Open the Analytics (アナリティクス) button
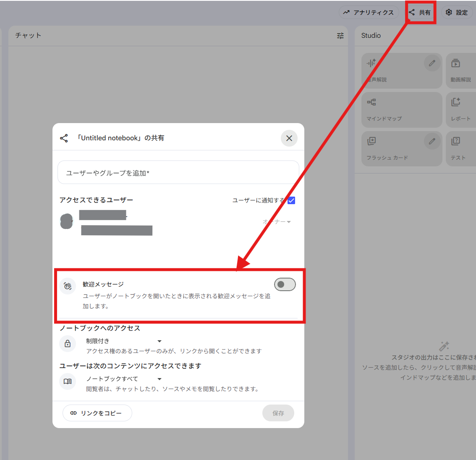Viewport: 476px width, 460px height. (x=369, y=13)
